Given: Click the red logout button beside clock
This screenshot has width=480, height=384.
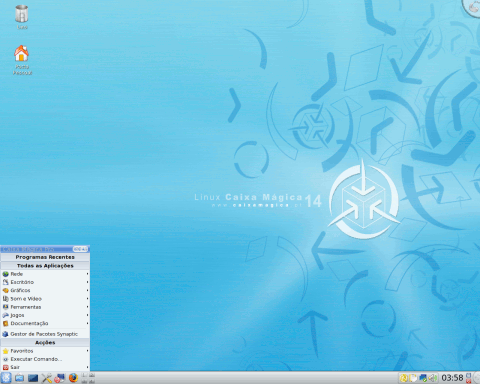Looking at the screenshot, I should (468, 381).
